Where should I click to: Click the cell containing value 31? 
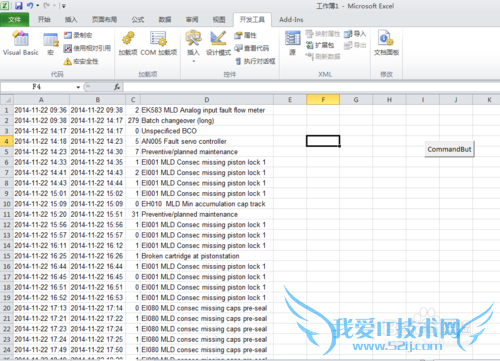(x=133, y=214)
